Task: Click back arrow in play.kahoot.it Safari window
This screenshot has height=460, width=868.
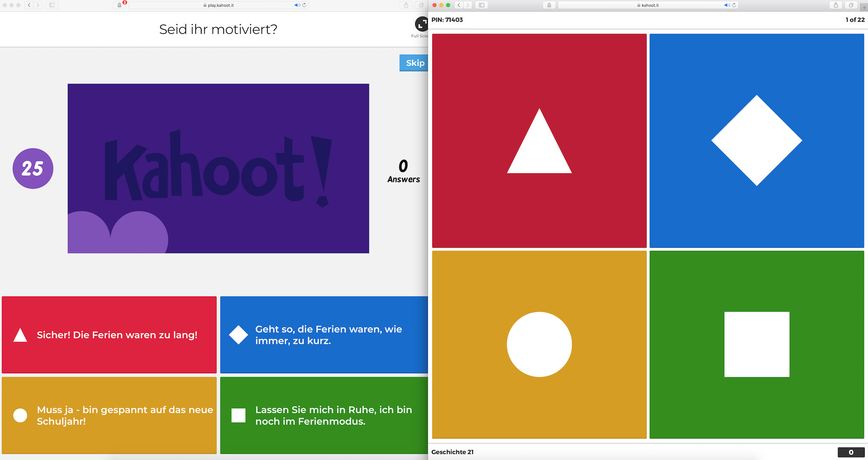Action: coord(29,5)
